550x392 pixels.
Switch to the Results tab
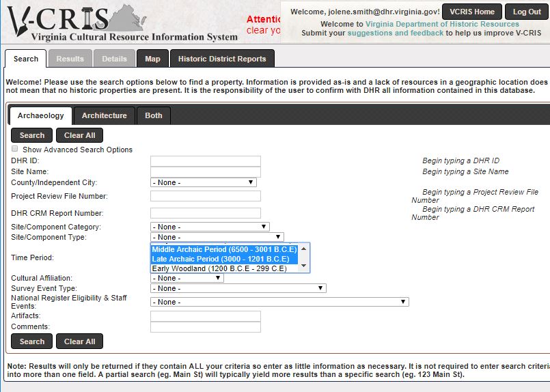pos(70,59)
